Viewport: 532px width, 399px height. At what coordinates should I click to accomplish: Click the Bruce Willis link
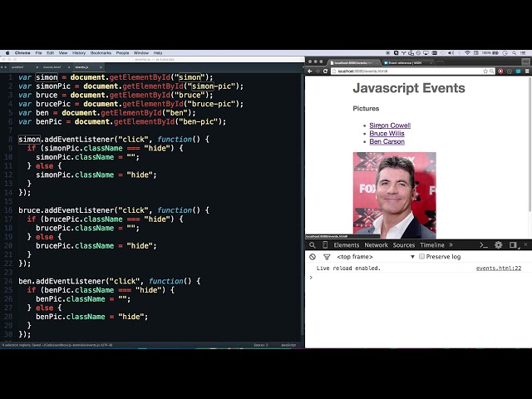(387, 133)
